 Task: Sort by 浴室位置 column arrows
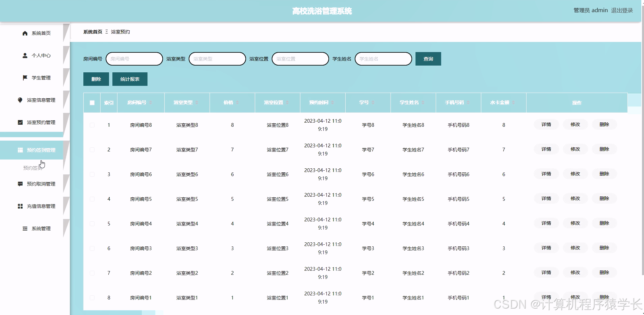click(x=287, y=102)
